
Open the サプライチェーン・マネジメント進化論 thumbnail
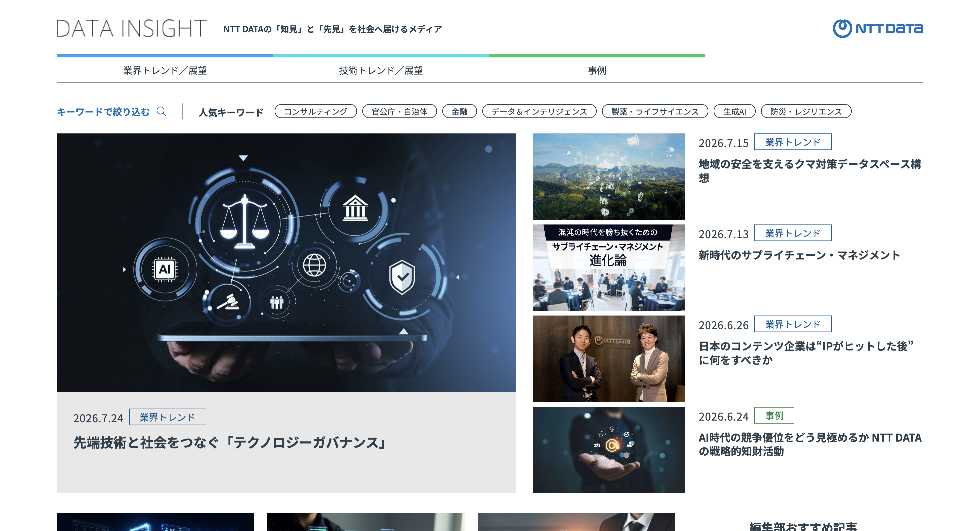609,268
